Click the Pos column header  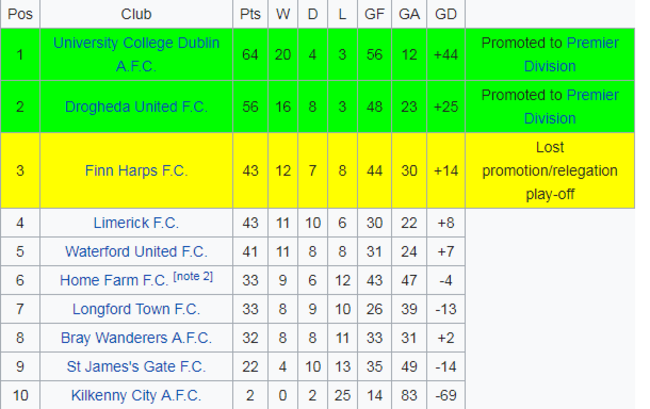pyautogui.click(x=19, y=14)
